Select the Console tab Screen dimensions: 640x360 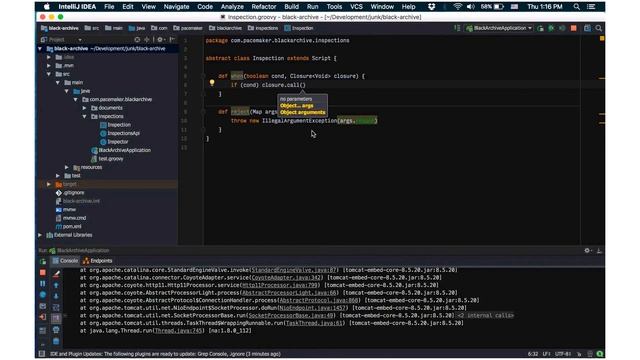(x=65, y=261)
